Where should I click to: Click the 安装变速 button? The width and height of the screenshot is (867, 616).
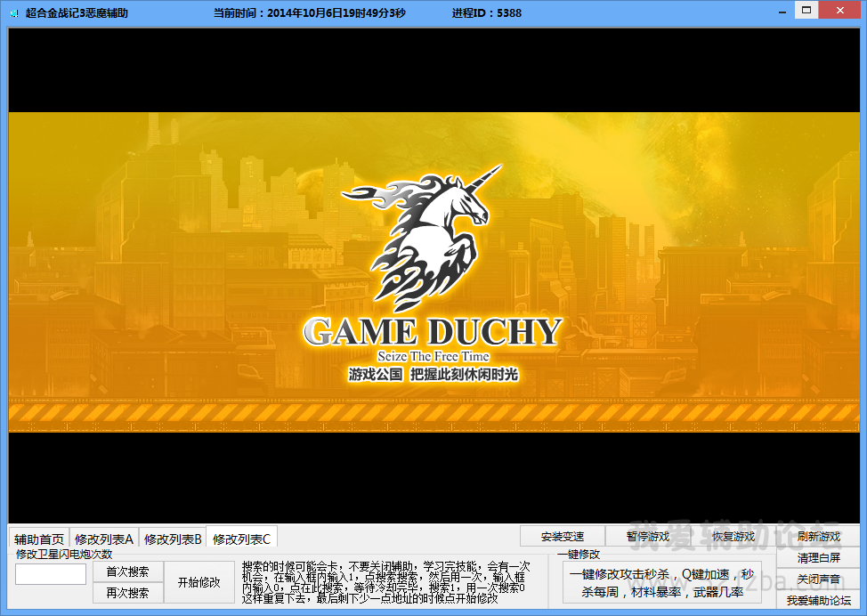tap(563, 537)
